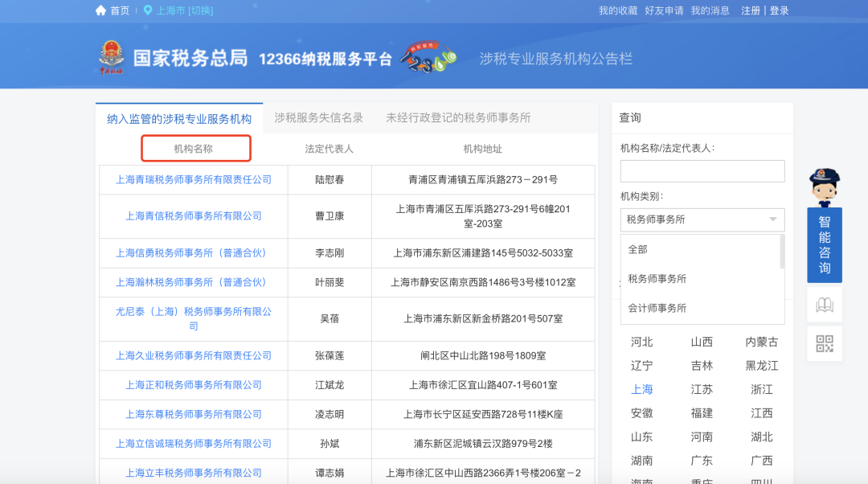Choose 税务师事务所 option in dropdown list
This screenshot has height=484, width=868.
coord(657,278)
